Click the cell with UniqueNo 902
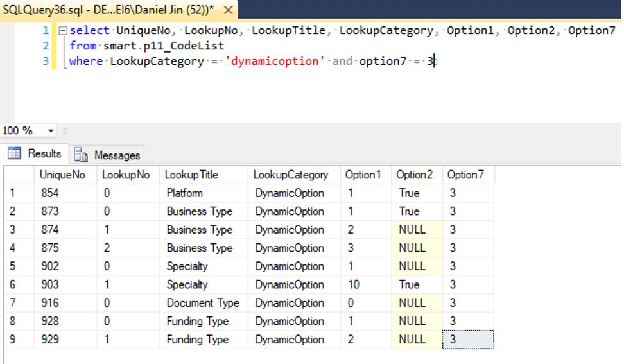 point(65,266)
